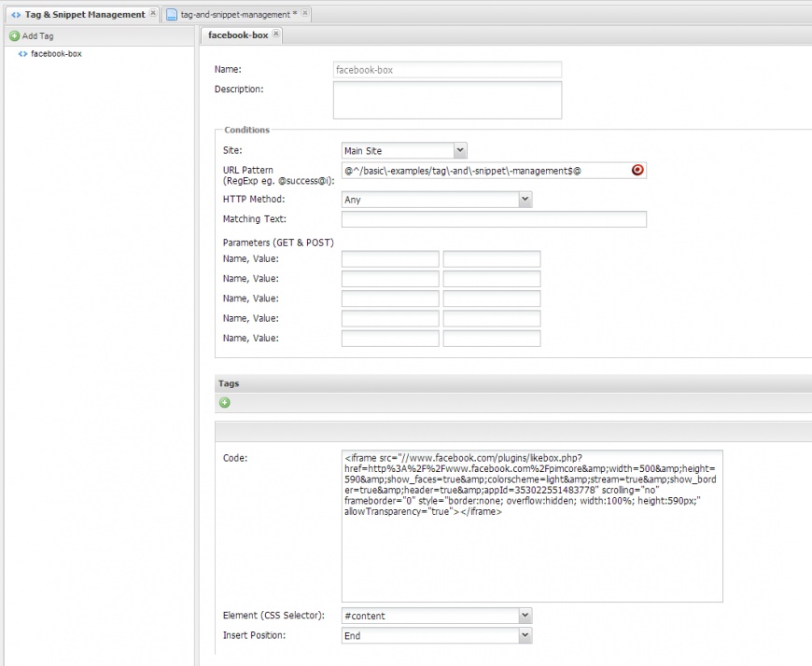Close the tag-and-snippet-management document tab
The width and height of the screenshot is (812, 666).
point(305,14)
